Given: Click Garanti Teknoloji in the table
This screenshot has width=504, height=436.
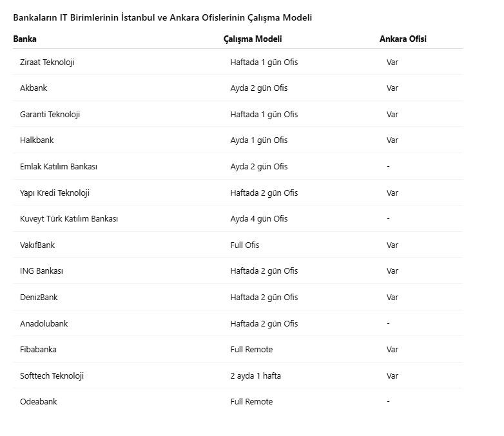Looking at the screenshot, I should click(x=50, y=115).
